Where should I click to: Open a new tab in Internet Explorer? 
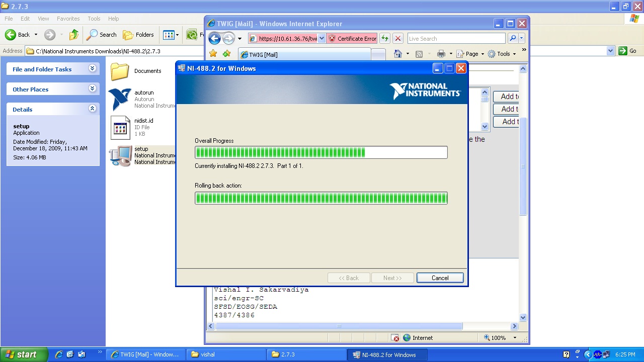point(378,54)
